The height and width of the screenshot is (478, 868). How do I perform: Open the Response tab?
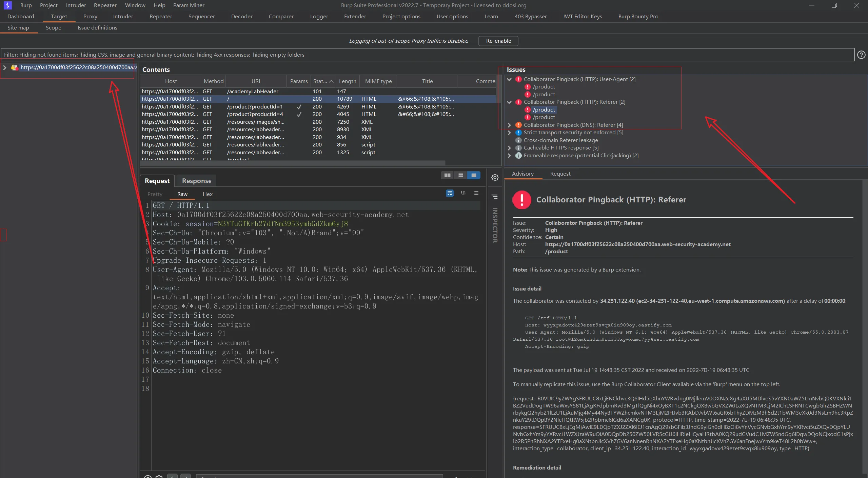coord(197,181)
